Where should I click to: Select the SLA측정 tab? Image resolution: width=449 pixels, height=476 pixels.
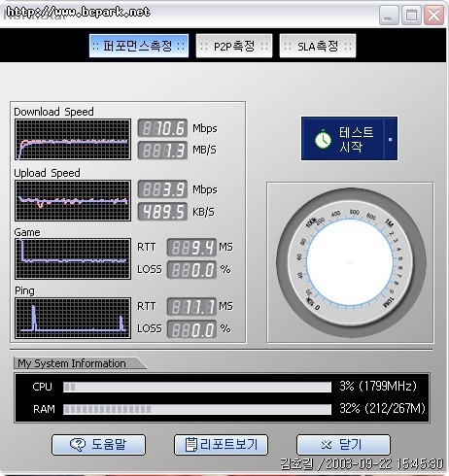click(318, 46)
